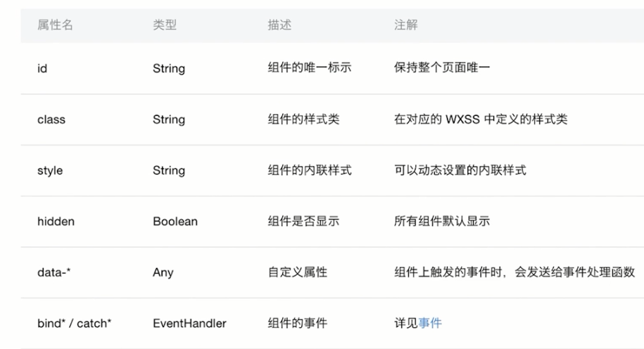Click the EventHandler type cell
This screenshot has height=349, width=644.
pos(190,323)
